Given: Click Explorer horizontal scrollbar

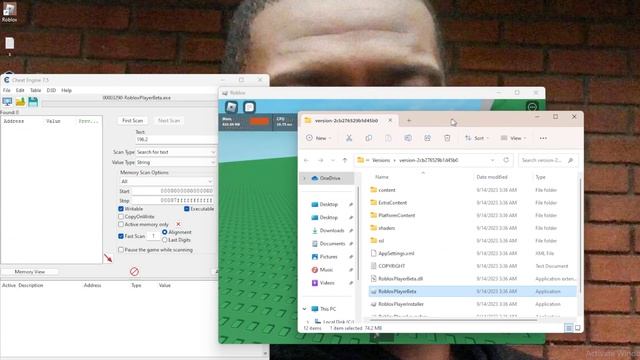Looking at the screenshot, I should point(454,320).
